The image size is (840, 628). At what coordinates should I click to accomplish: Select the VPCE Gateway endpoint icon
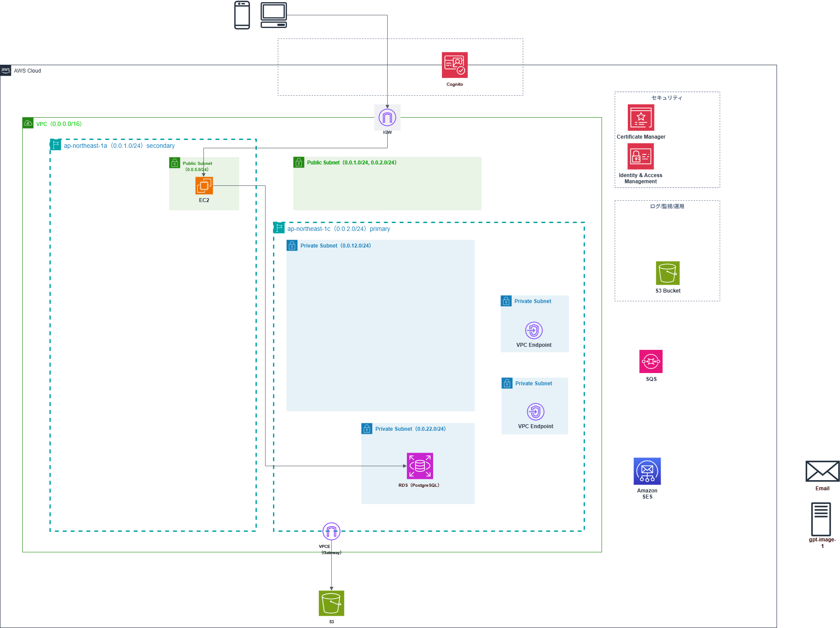click(331, 531)
